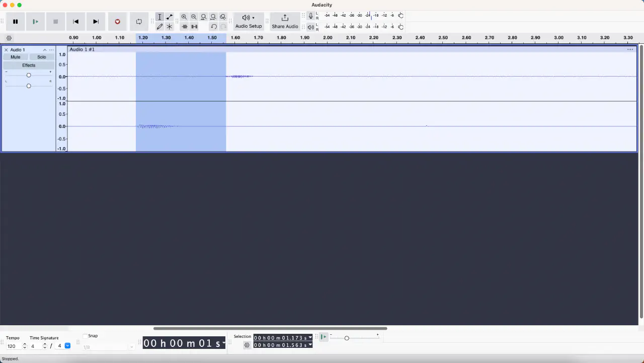Image resolution: width=644 pixels, height=363 pixels.
Task: Collapse the Audio 1 track using the chevron
Action: tap(45, 50)
